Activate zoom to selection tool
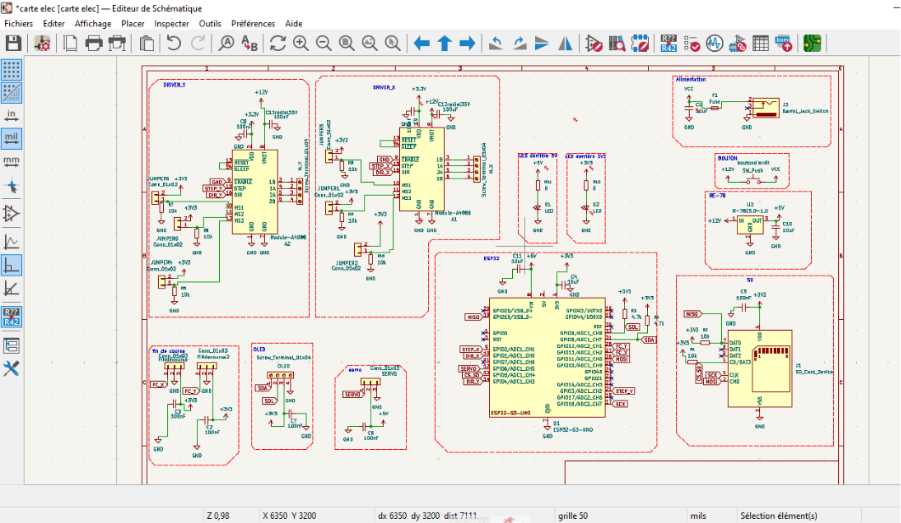The height and width of the screenshot is (523, 901). pyautogui.click(x=392, y=43)
